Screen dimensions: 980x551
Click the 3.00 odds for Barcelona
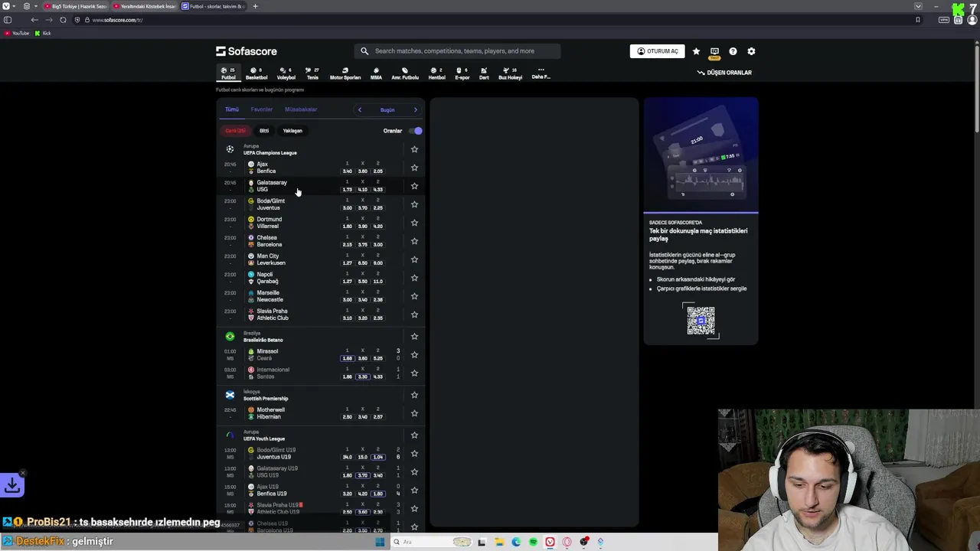click(377, 244)
